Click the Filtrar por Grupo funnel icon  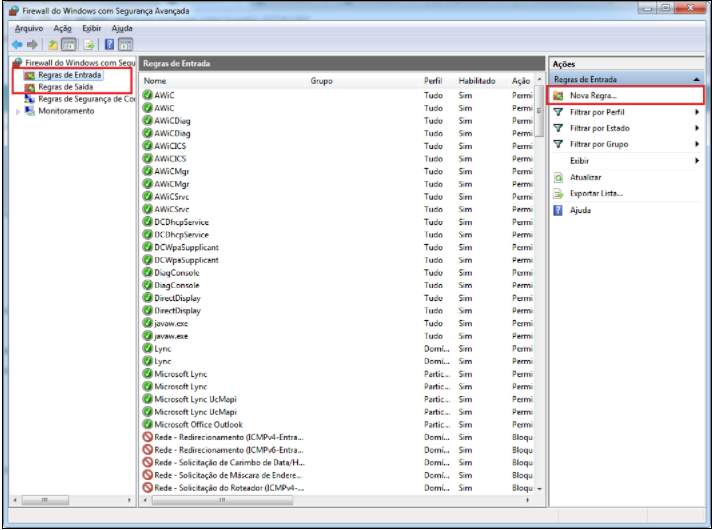(x=558, y=144)
